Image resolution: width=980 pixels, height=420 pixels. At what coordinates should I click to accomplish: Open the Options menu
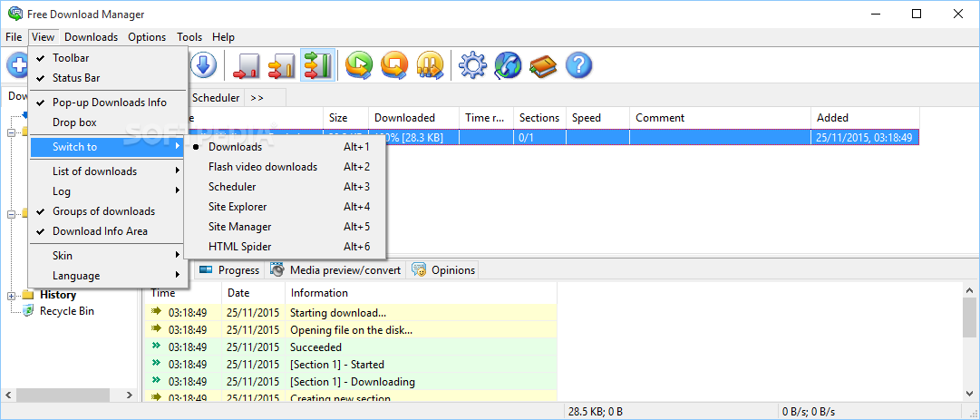[148, 37]
